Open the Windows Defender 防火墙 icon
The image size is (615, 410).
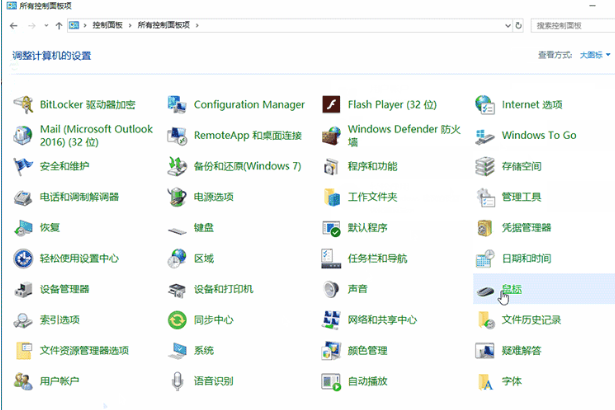(x=331, y=135)
